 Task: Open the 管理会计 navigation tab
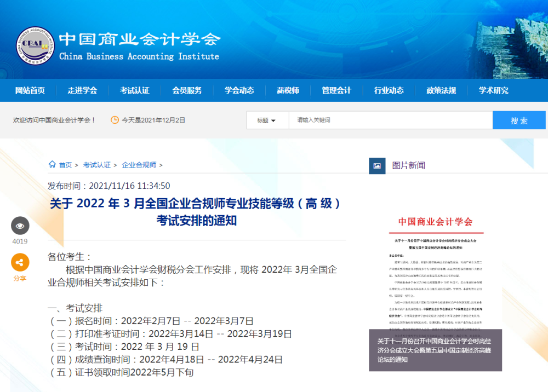point(336,90)
